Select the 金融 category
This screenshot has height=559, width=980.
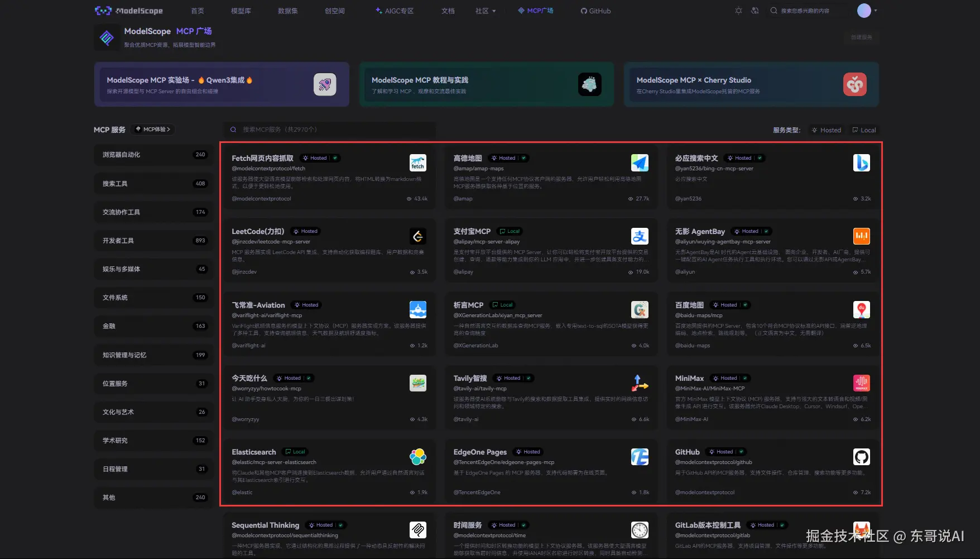click(154, 326)
